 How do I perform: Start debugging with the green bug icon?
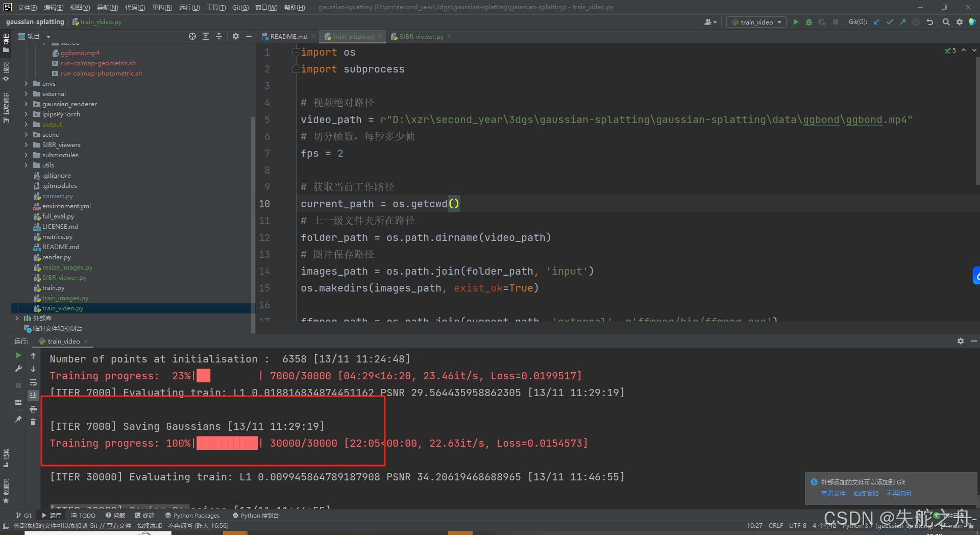[x=809, y=22]
